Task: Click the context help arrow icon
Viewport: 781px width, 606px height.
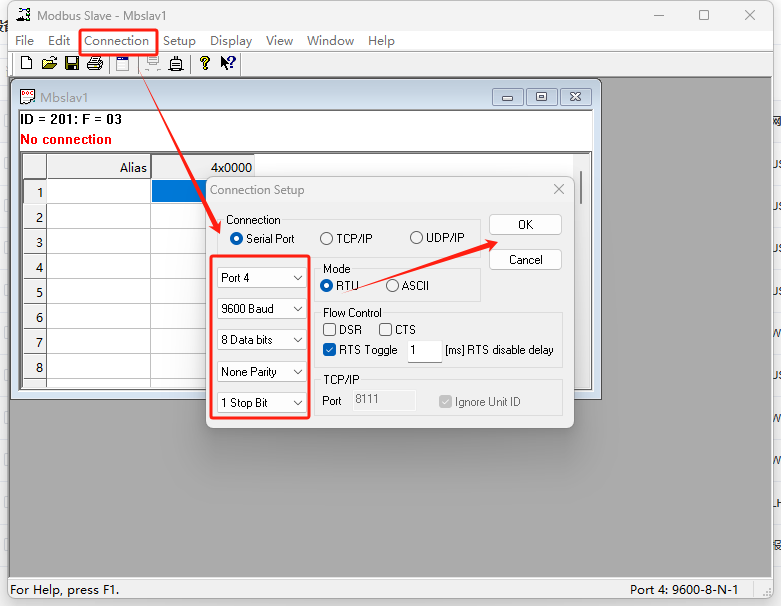Action: tap(228, 63)
